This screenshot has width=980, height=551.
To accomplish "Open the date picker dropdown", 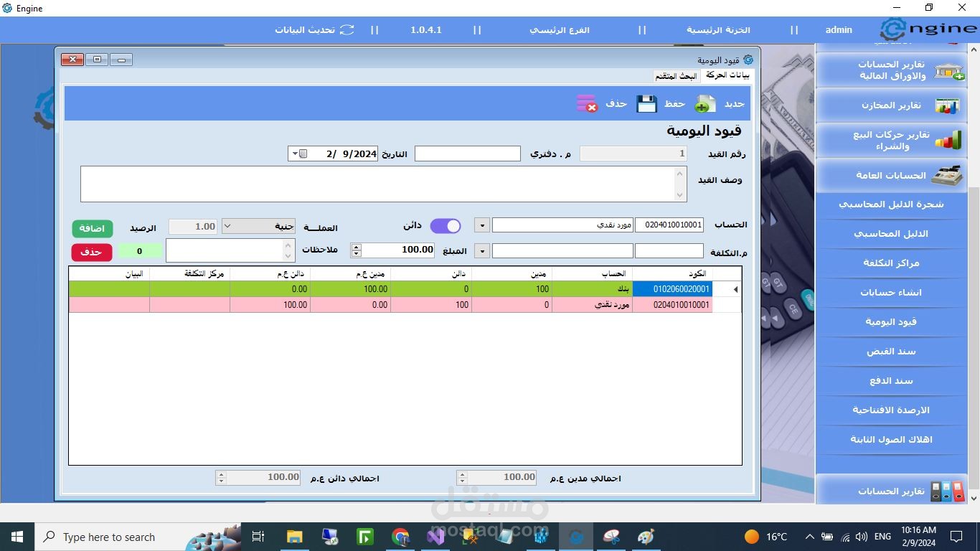I will [298, 154].
